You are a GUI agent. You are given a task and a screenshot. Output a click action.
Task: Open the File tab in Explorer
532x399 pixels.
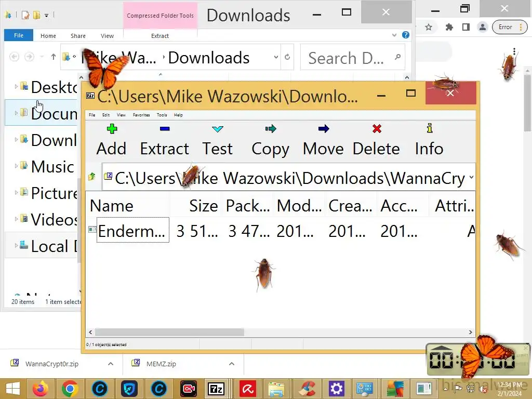[x=19, y=35]
